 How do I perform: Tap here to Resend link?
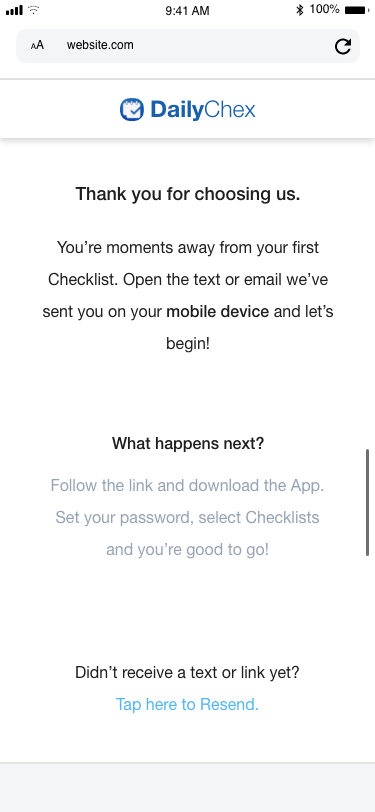pos(187,704)
